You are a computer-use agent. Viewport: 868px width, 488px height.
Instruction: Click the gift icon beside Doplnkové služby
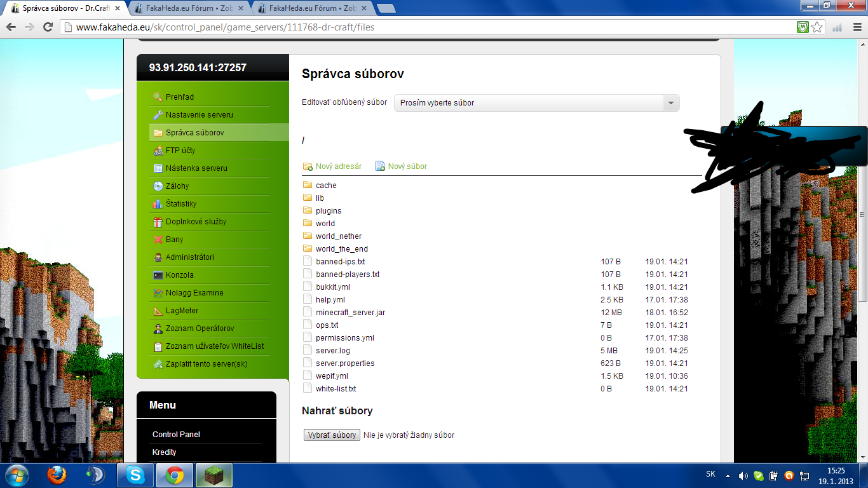158,222
